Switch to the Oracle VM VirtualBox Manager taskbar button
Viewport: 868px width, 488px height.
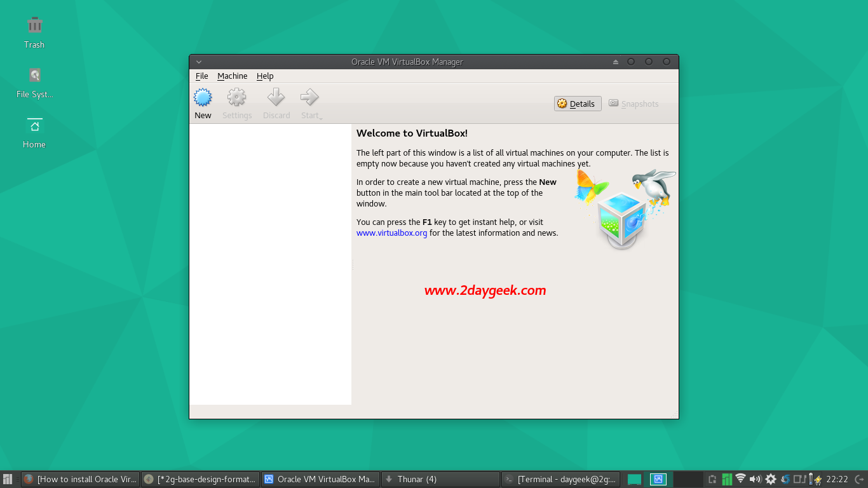tap(320, 479)
